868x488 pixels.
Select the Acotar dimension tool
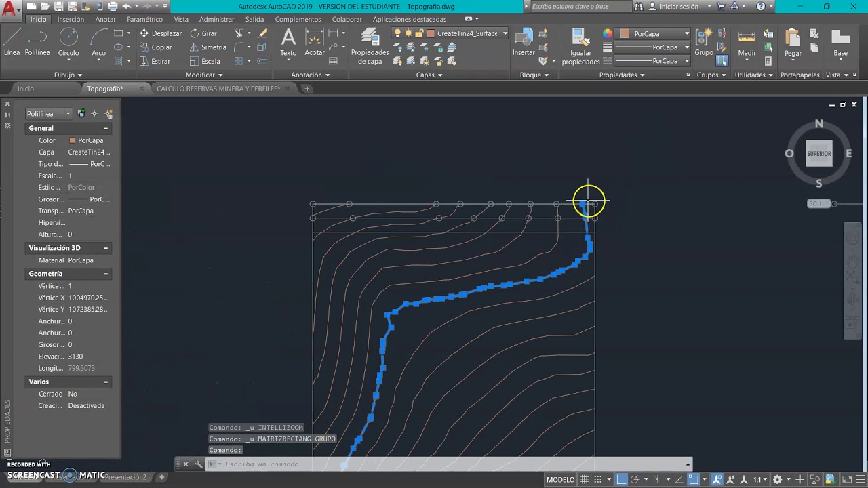click(x=314, y=42)
